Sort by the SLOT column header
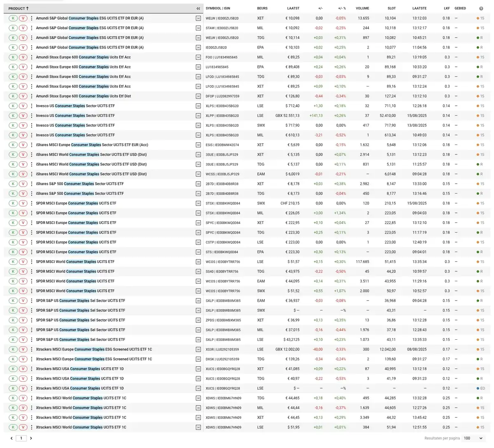494x448 pixels. (x=391, y=8)
